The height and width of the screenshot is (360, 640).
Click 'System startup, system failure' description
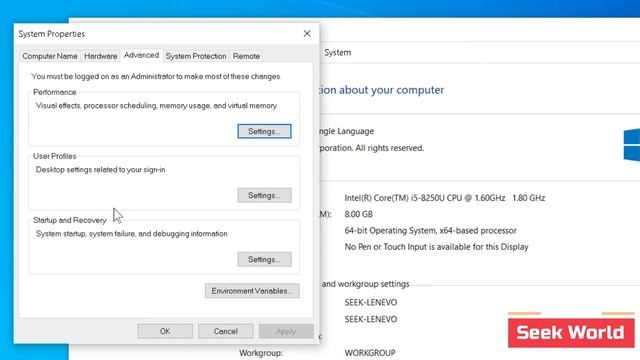pos(131,234)
